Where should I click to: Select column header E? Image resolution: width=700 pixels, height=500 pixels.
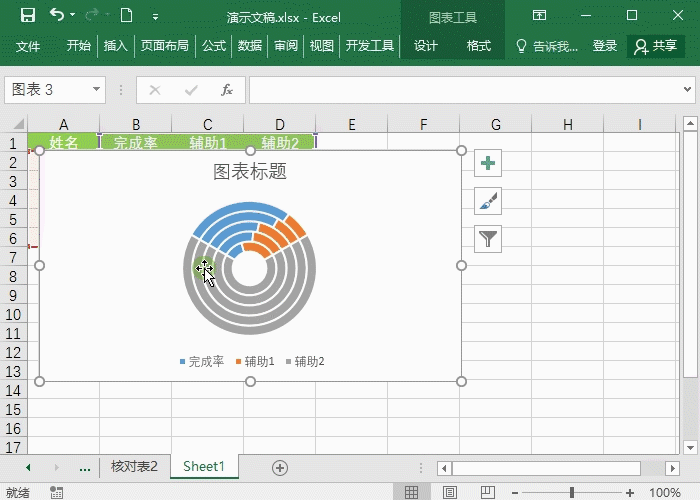[352, 124]
